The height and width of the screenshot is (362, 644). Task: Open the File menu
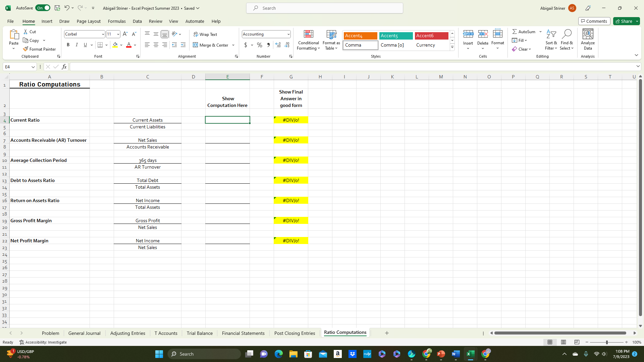10,21
